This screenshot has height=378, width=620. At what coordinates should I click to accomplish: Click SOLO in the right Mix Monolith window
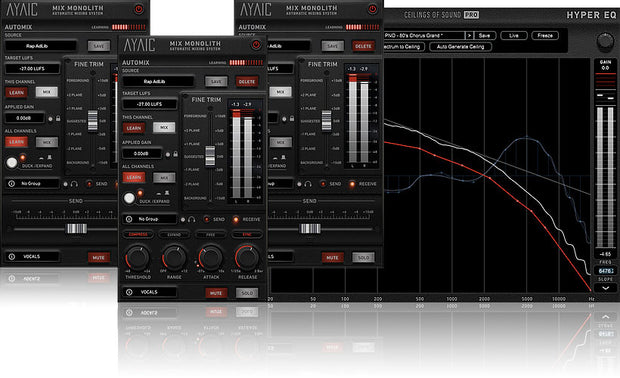(x=363, y=257)
